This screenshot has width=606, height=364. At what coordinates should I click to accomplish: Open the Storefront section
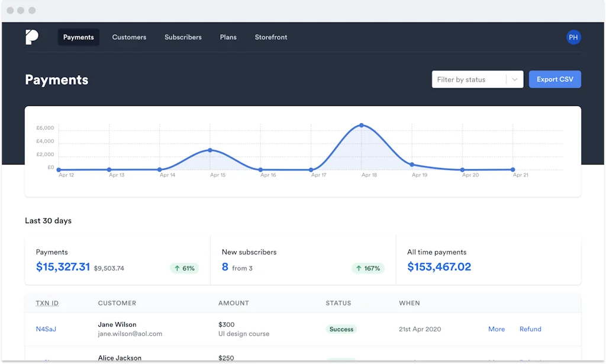coord(270,37)
